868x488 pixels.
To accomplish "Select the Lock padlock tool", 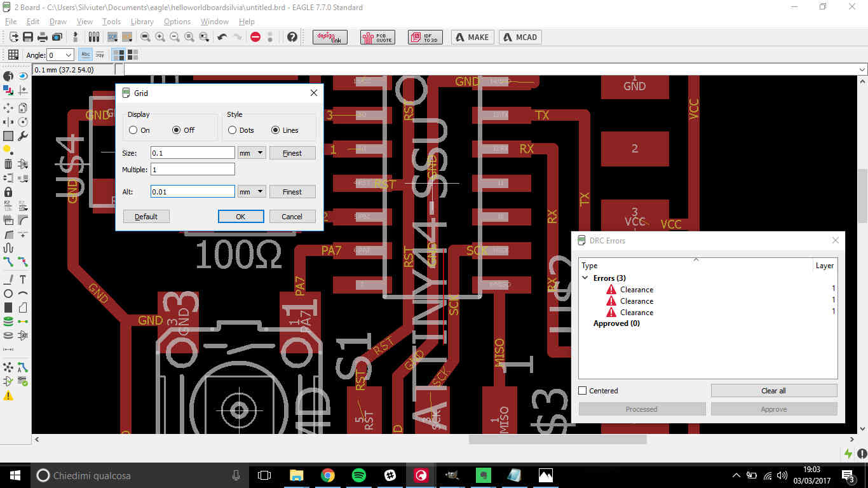I will pyautogui.click(x=8, y=192).
